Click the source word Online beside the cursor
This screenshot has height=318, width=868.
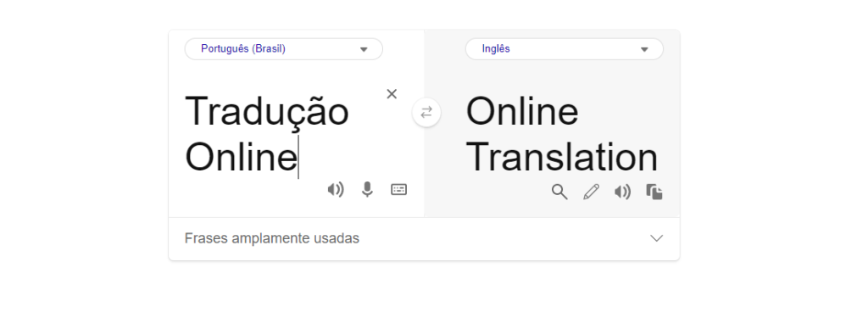[242, 158]
